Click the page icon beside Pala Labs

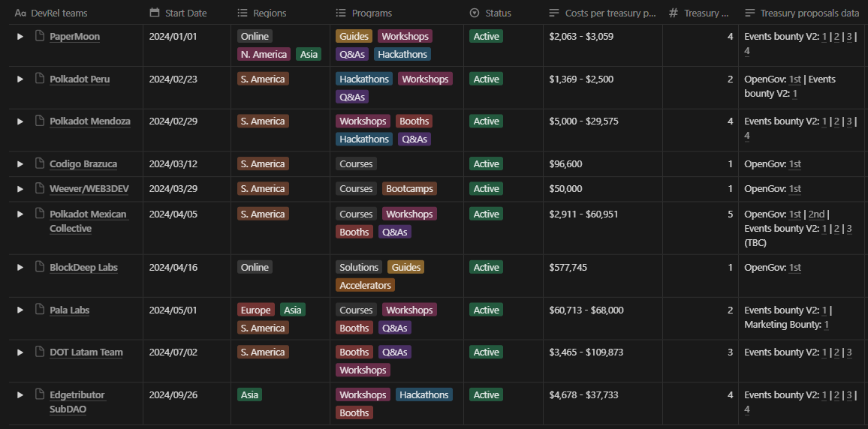(x=40, y=310)
